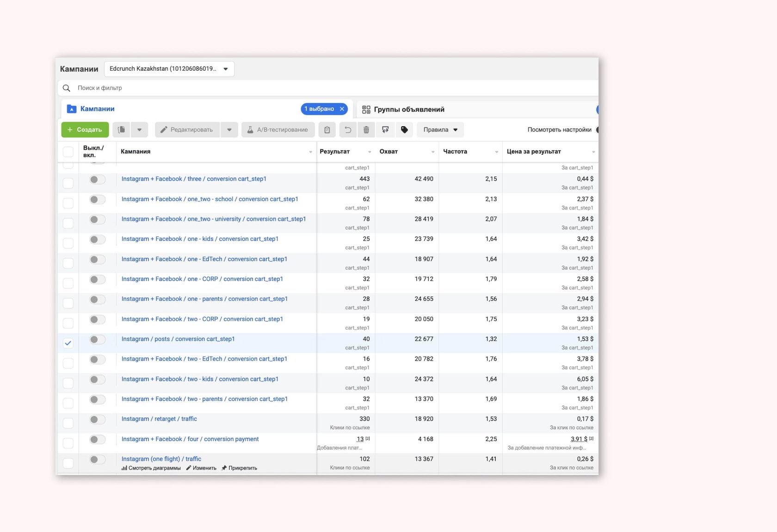The height and width of the screenshot is (532, 777).
Task: Click 'Прикрепить' pin link
Action: coord(240,468)
